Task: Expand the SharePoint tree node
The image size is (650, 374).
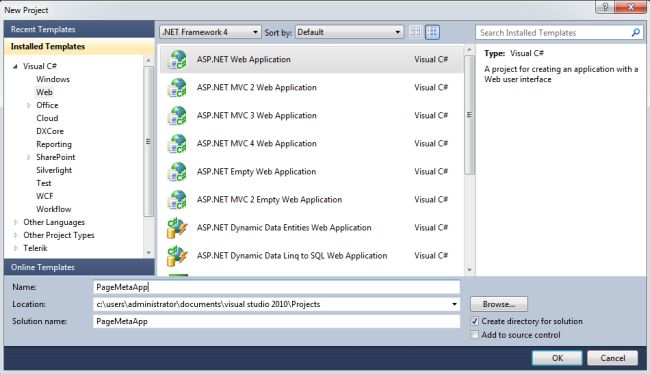Action: tap(29, 157)
